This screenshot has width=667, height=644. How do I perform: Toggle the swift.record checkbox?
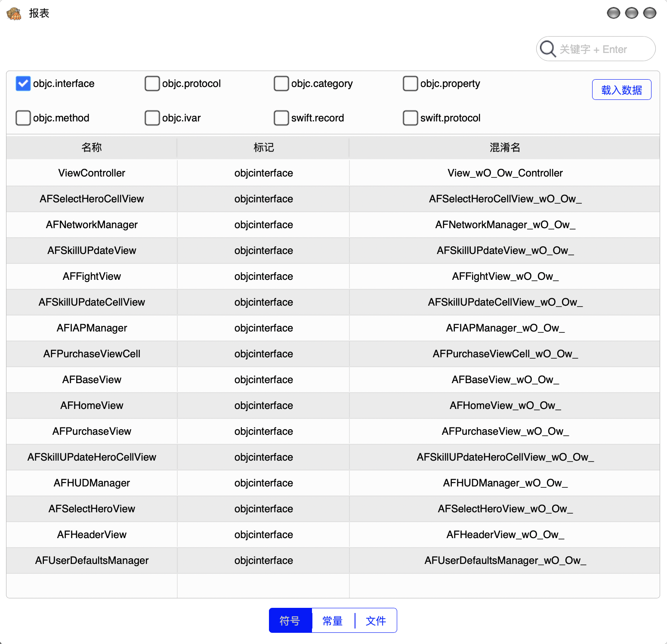click(x=281, y=118)
